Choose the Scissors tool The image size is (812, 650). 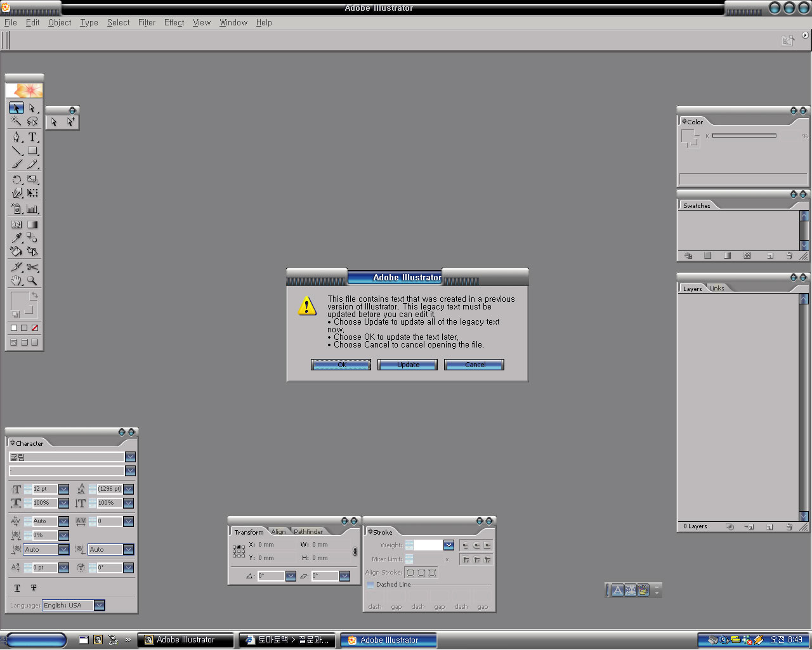32,267
